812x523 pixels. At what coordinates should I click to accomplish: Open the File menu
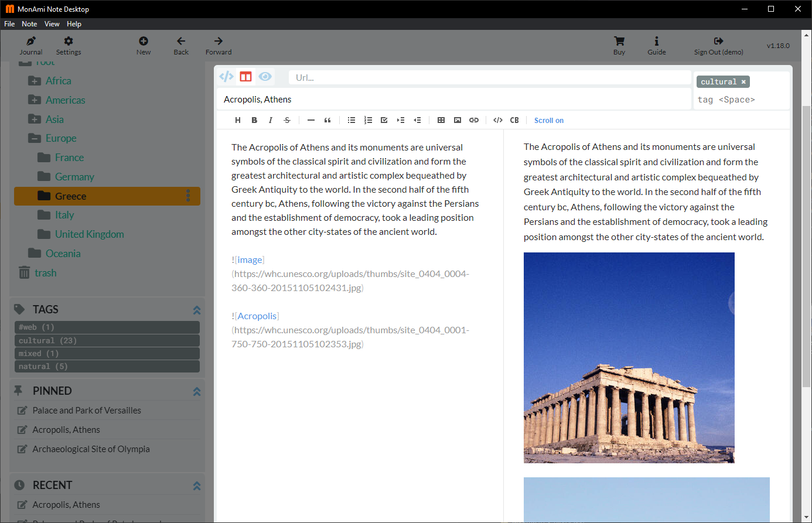coord(9,24)
